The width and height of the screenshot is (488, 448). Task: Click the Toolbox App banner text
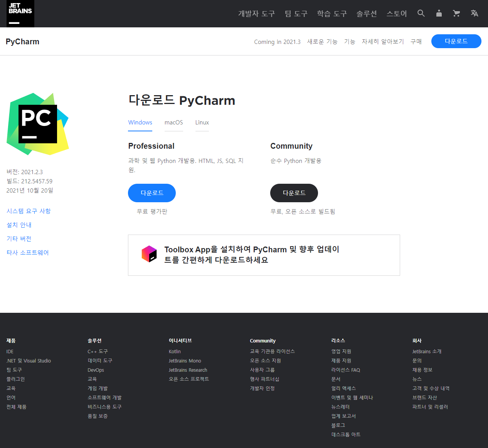click(x=252, y=255)
